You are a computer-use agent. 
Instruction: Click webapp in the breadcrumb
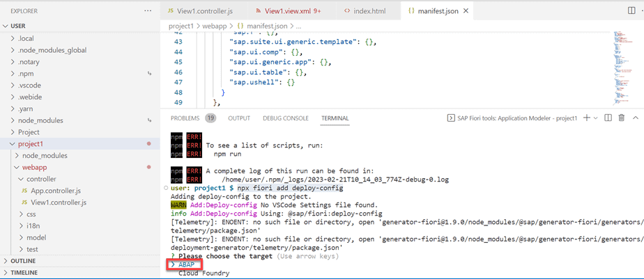215,26
